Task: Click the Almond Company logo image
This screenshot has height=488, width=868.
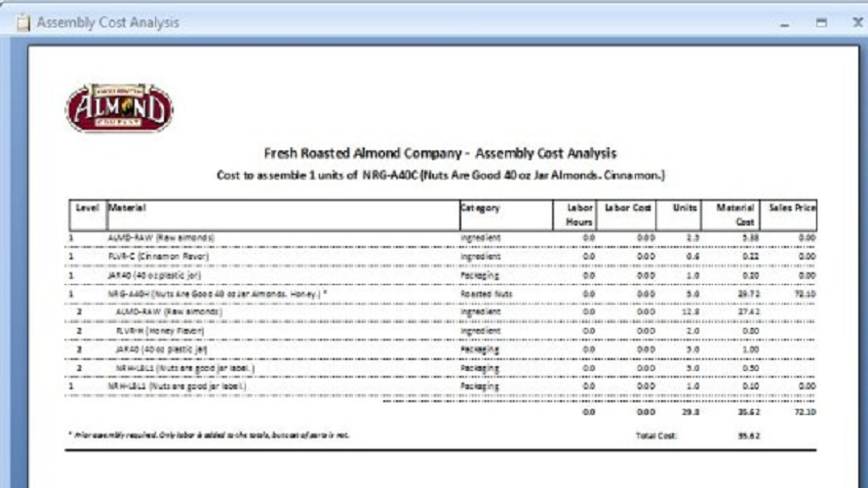Action: pyautogui.click(x=119, y=108)
